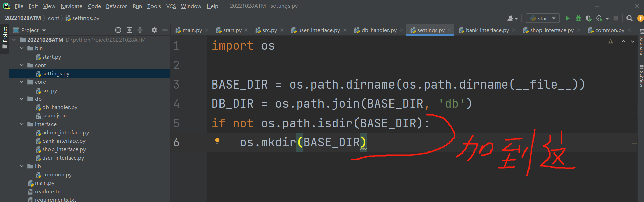Collapse the core folder
The height and width of the screenshot is (202, 644).
click(22, 82)
